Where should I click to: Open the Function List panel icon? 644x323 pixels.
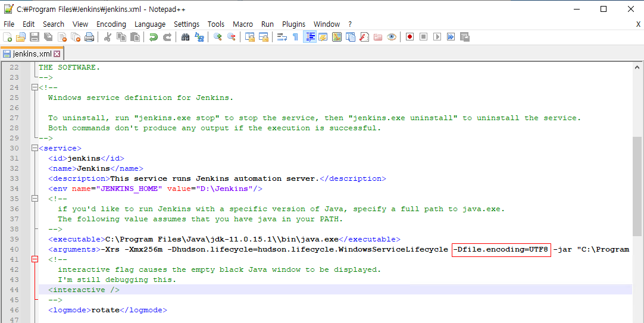364,37
